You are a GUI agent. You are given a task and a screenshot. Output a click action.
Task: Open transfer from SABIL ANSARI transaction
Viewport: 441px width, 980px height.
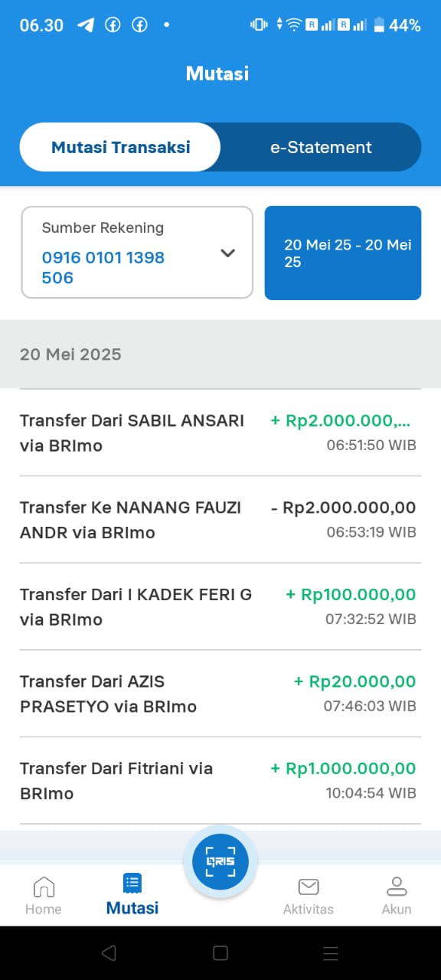pos(220,433)
